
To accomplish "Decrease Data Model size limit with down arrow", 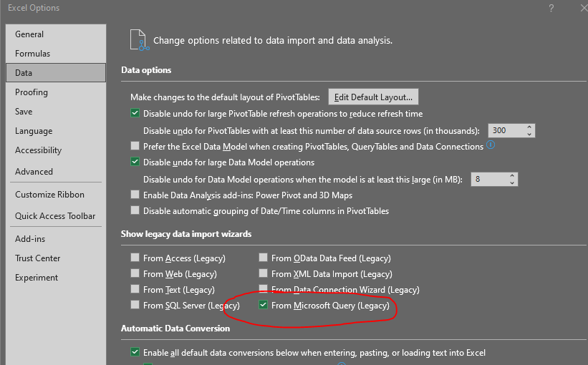I will pyautogui.click(x=512, y=183).
